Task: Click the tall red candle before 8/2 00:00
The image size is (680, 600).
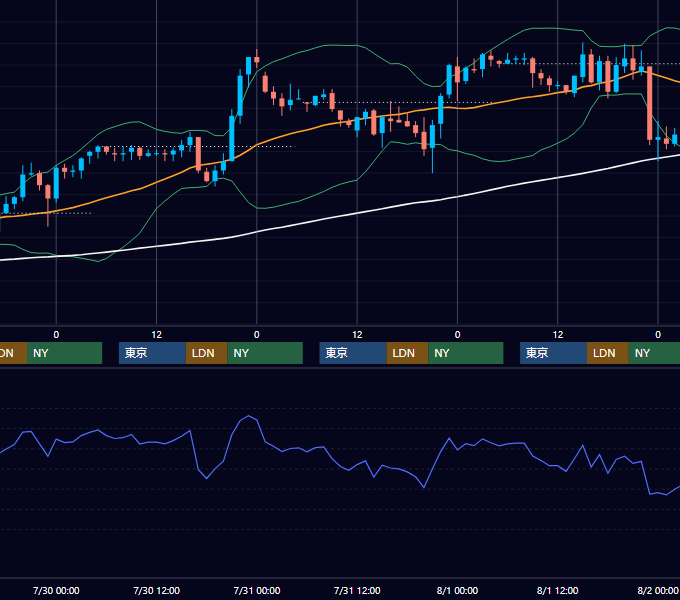Action: tap(650, 104)
